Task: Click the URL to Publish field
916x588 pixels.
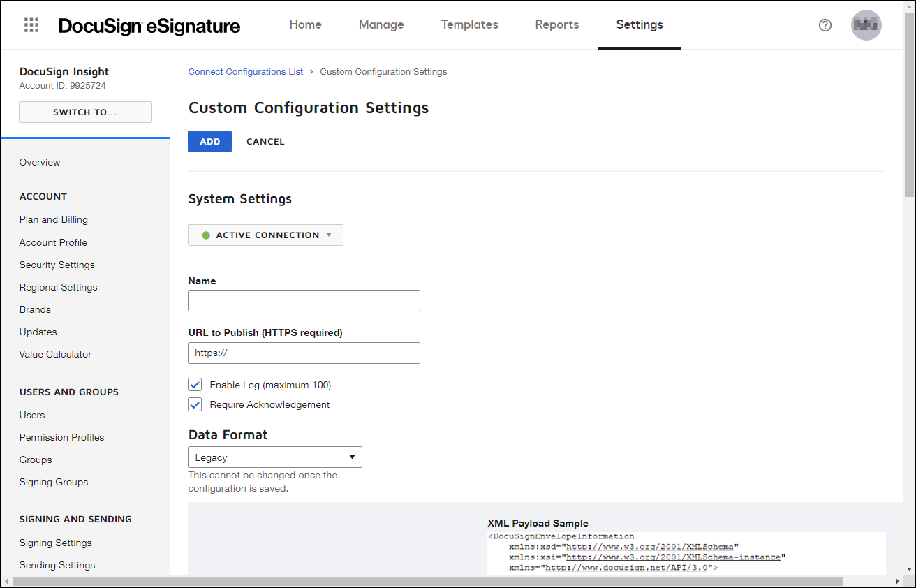Action: tap(304, 353)
